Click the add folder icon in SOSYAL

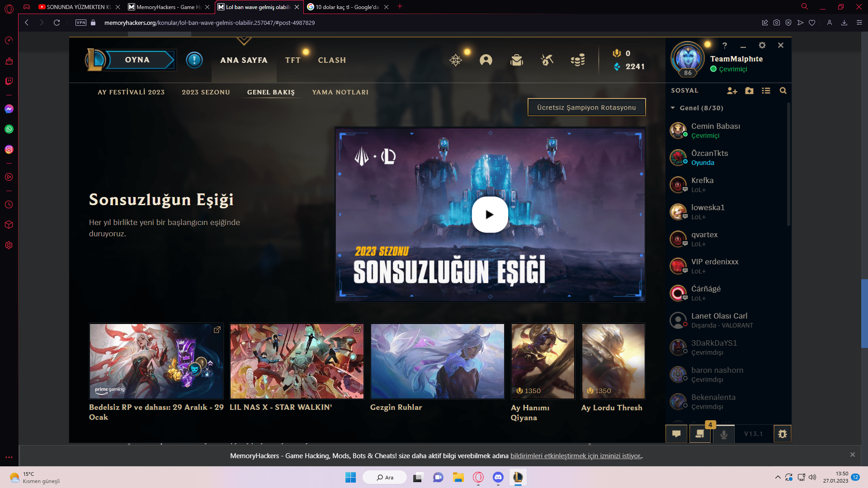[x=749, y=91]
